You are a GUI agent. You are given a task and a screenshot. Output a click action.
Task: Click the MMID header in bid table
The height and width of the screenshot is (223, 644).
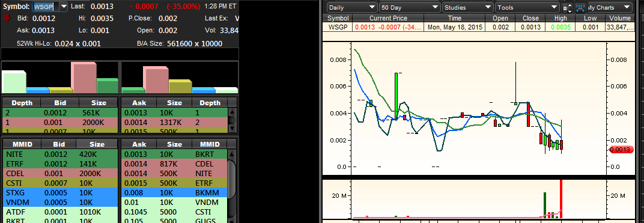click(22, 144)
